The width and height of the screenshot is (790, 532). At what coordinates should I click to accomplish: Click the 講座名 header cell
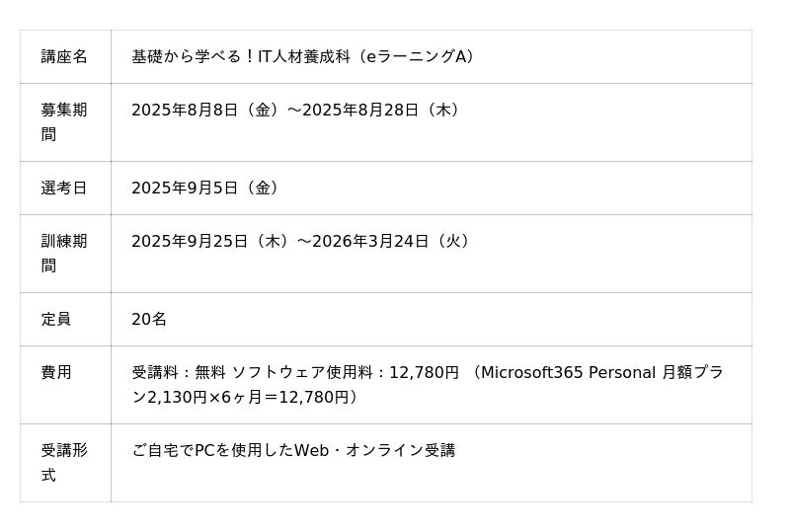(65, 57)
